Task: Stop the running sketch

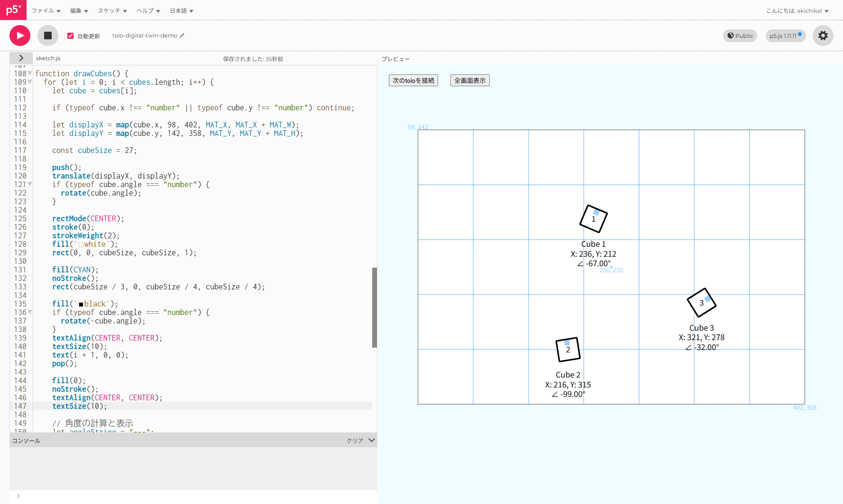Action: point(48,36)
